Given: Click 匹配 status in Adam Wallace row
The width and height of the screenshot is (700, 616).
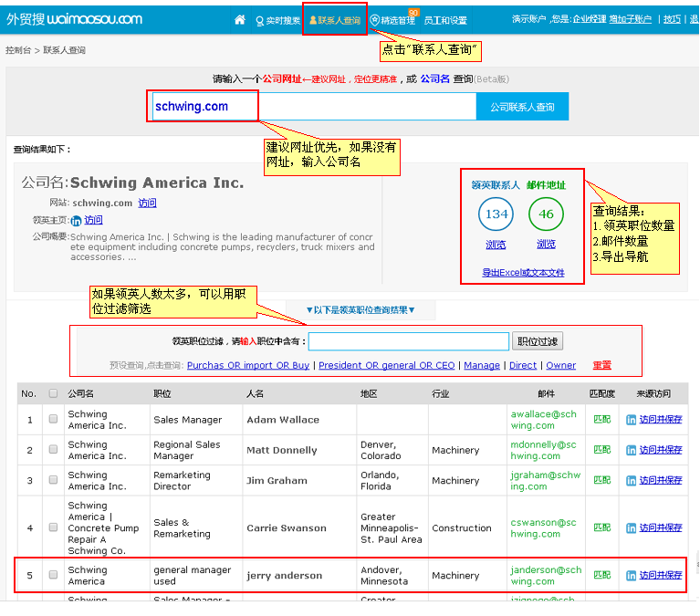Looking at the screenshot, I should pos(601,419).
